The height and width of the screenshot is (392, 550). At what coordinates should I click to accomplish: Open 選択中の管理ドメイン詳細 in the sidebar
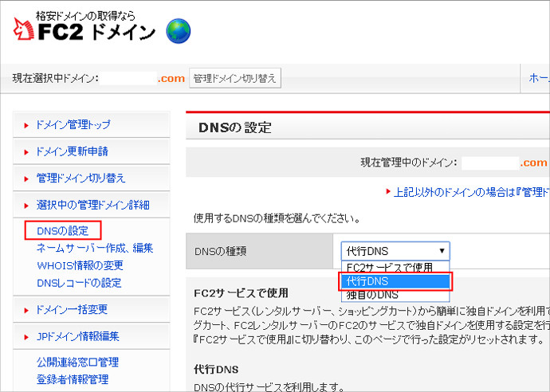[92, 205]
